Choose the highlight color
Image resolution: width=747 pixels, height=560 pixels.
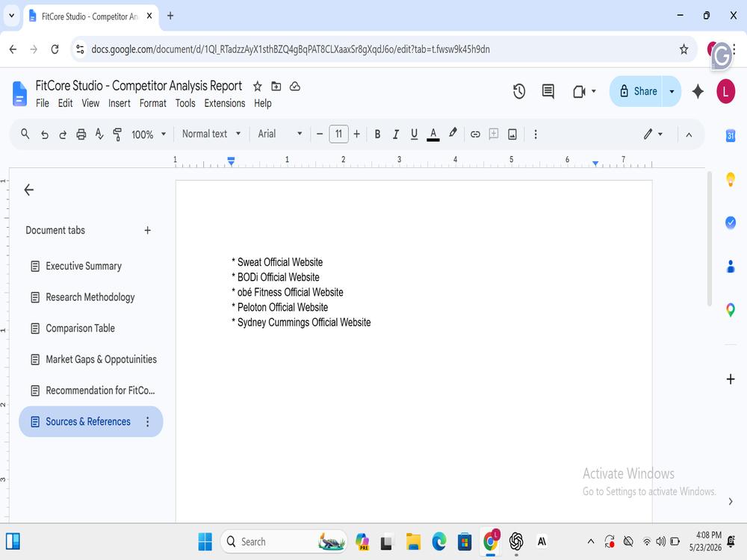453,134
